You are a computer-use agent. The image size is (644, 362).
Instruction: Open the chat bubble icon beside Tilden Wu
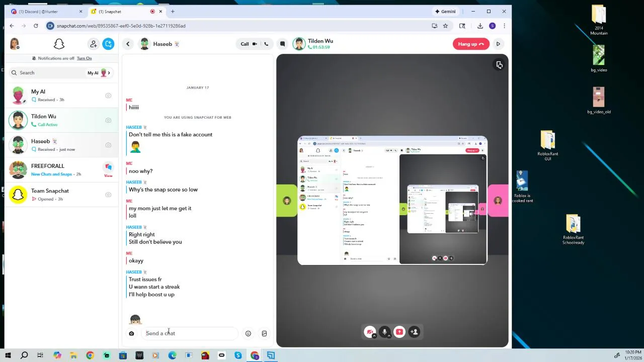tap(282, 44)
